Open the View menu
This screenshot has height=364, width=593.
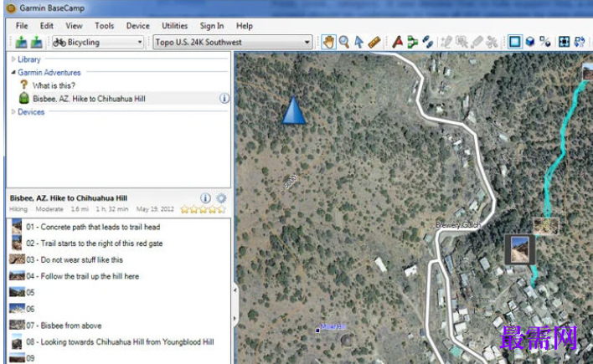(x=74, y=26)
